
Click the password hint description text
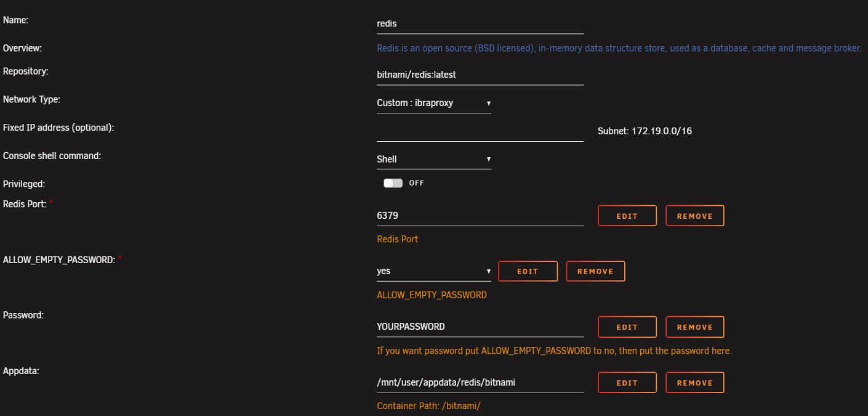554,351
